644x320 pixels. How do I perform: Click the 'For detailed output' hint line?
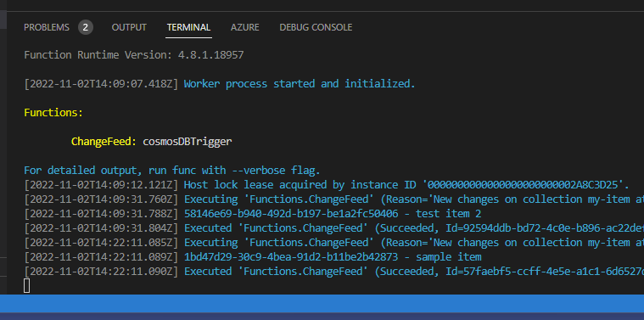(x=172, y=170)
